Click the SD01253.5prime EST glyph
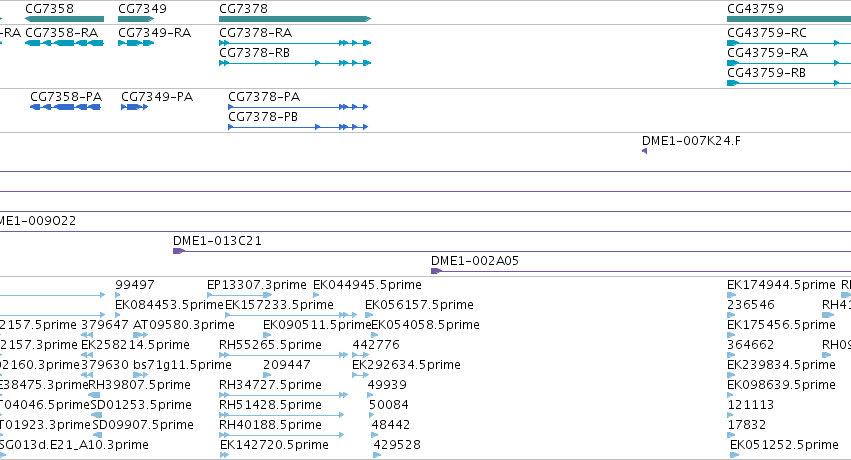 point(97,415)
